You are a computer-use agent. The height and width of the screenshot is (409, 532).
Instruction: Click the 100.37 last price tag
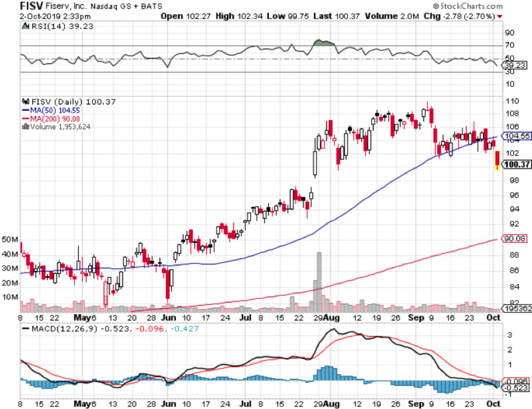tap(517, 164)
